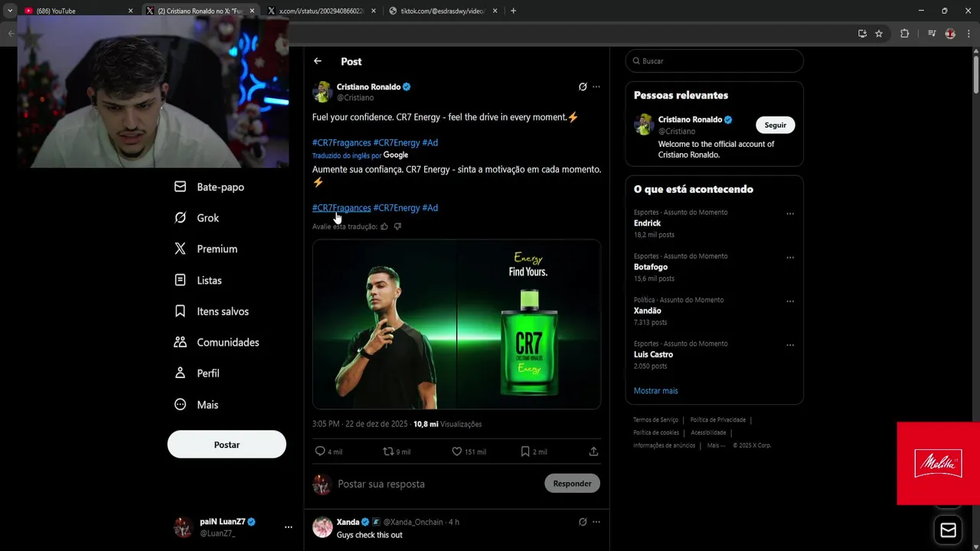The height and width of the screenshot is (551, 980).
Task: Click translated #Ad hashtag
Action: pos(430,208)
